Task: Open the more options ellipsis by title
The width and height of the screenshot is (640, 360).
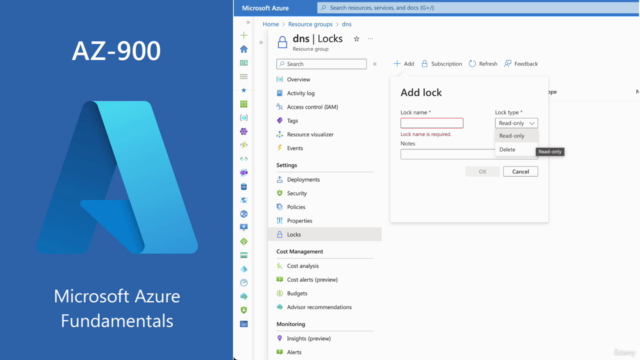Action: click(x=370, y=39)
